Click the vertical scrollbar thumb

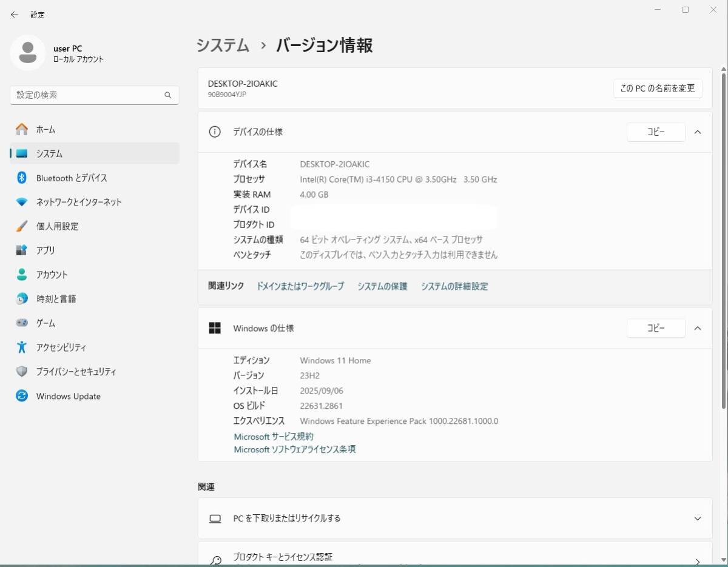(723, 240)
